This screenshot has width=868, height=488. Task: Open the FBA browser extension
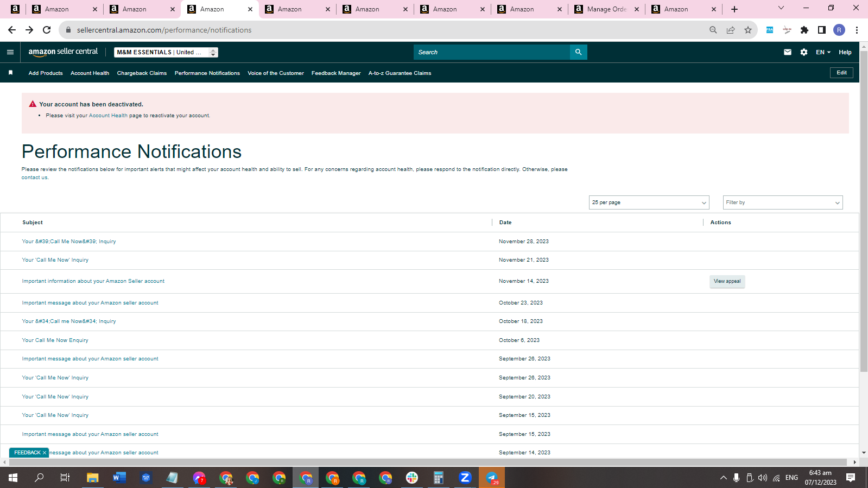pos(770,30)
